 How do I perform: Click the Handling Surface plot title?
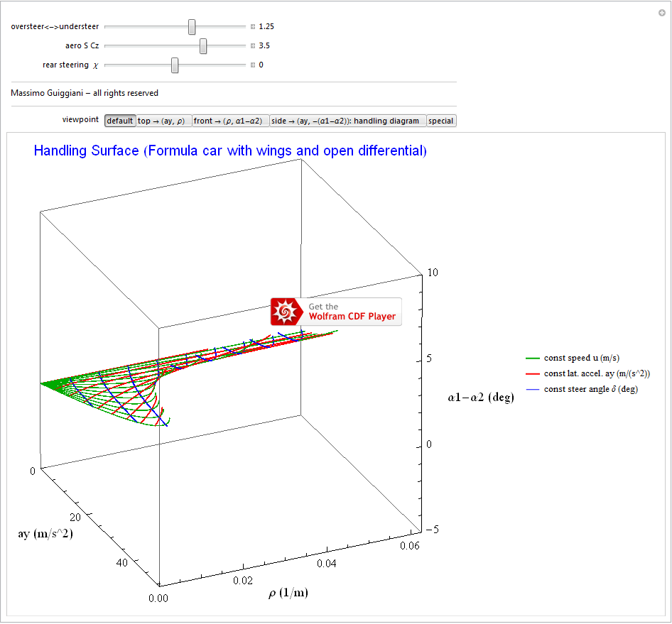tap(230, 150)
